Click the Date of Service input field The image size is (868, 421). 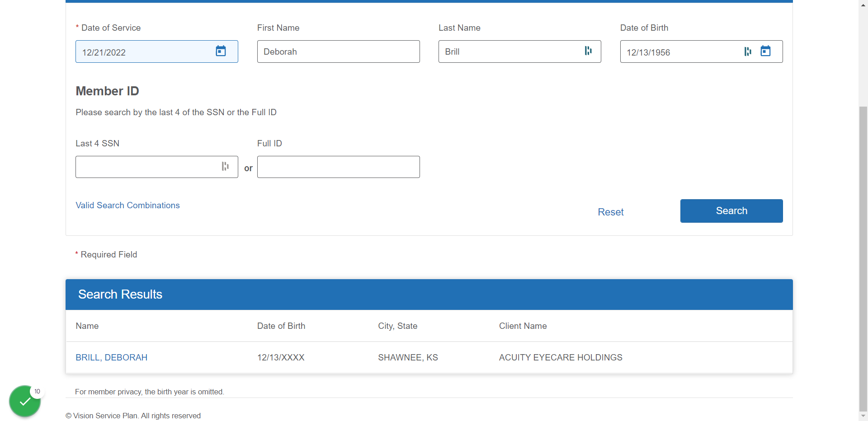[x=157, y=51]
